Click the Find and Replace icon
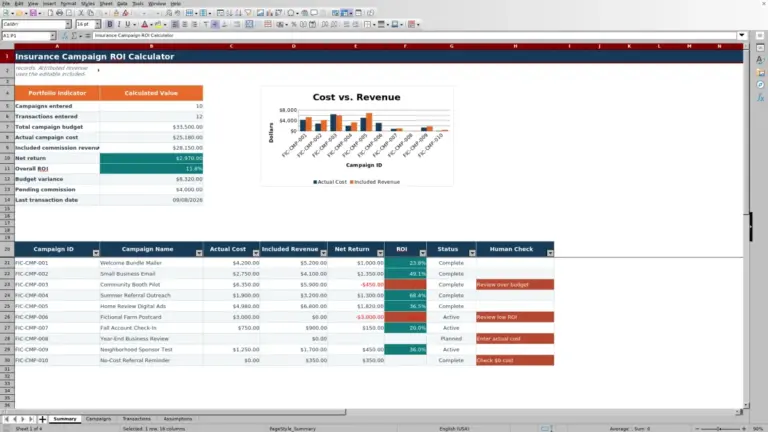This screenshot has width=768, height=432. click(169, 13)
